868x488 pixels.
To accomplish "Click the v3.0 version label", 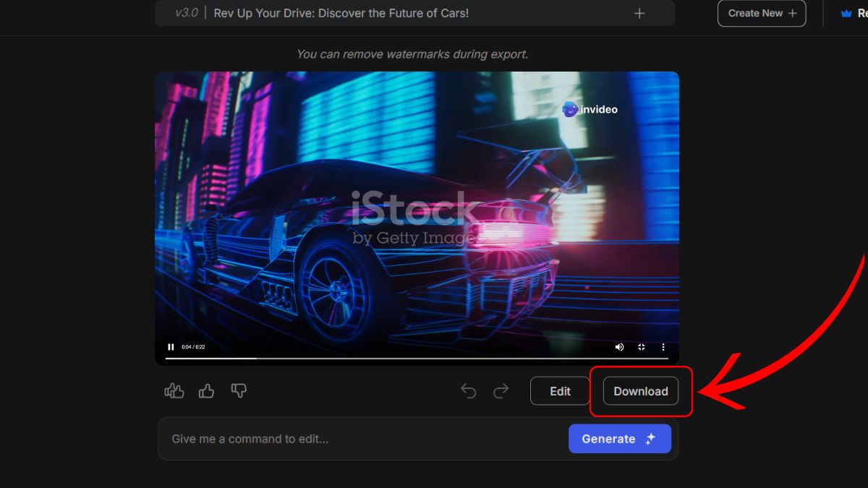I will point(187,13).
